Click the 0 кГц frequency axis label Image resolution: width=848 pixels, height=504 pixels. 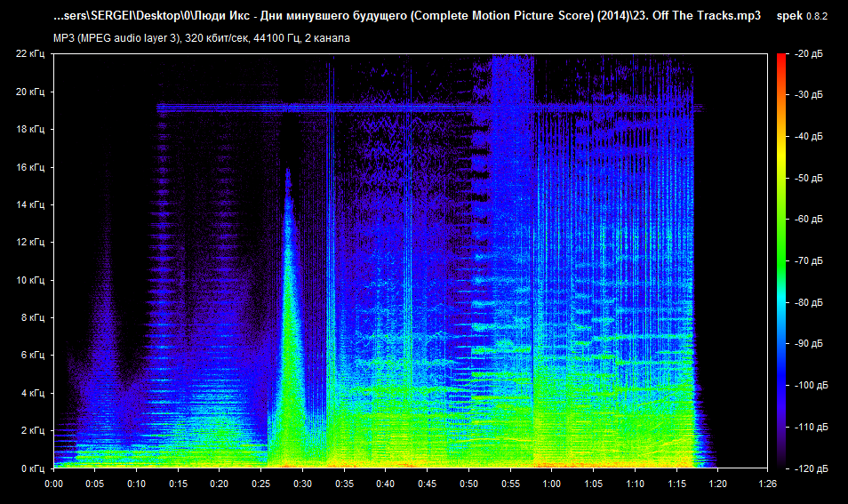click(x=33, y=468)
